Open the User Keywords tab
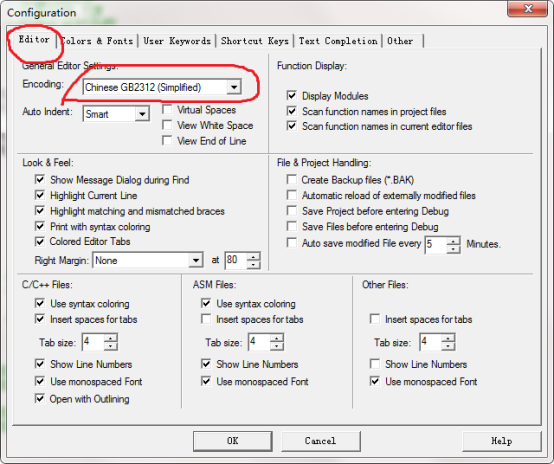This screenshot has height=464, width=554. tap(177, 41)
